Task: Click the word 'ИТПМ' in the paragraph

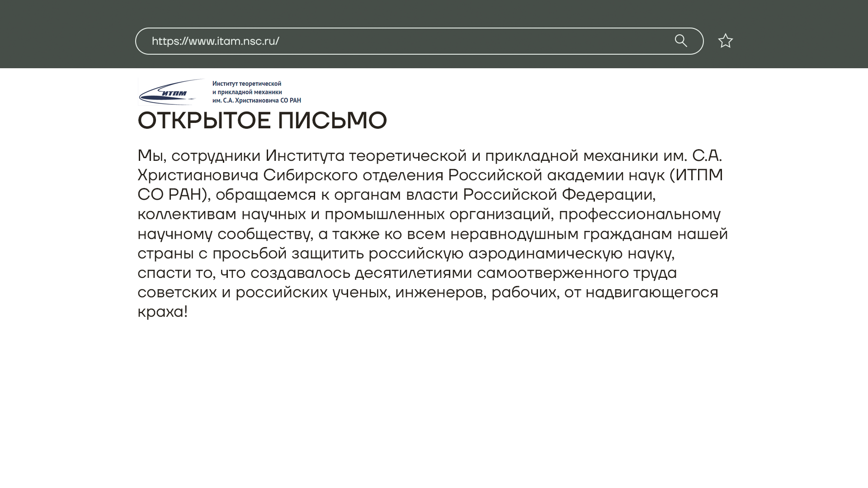Action: coord(699,175)
